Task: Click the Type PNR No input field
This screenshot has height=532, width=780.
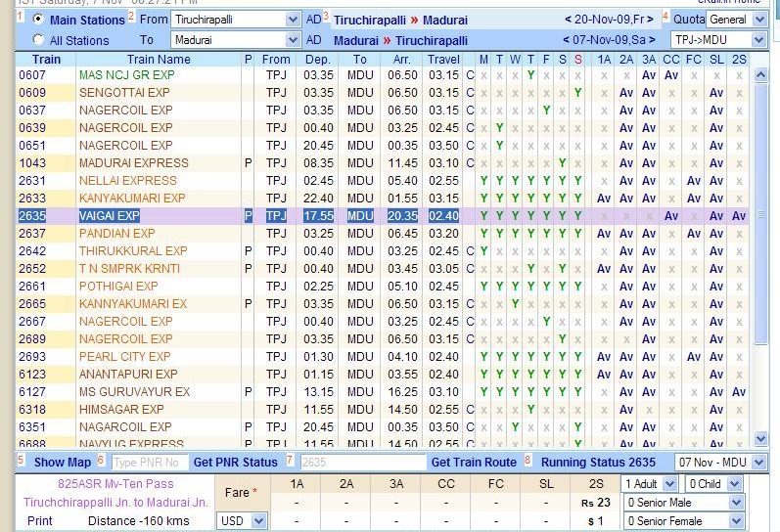Action: pyautogui.click(x=148, y=462)
